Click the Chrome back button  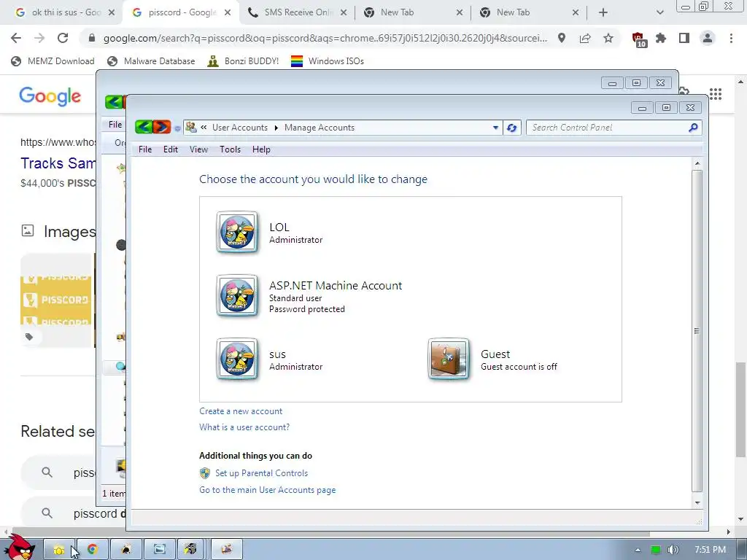pos(16,38)
